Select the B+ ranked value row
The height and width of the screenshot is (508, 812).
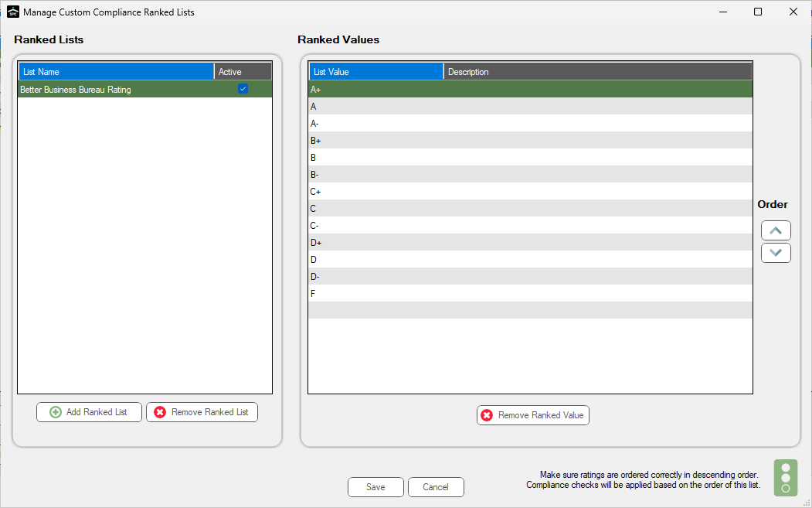[530, 141]
